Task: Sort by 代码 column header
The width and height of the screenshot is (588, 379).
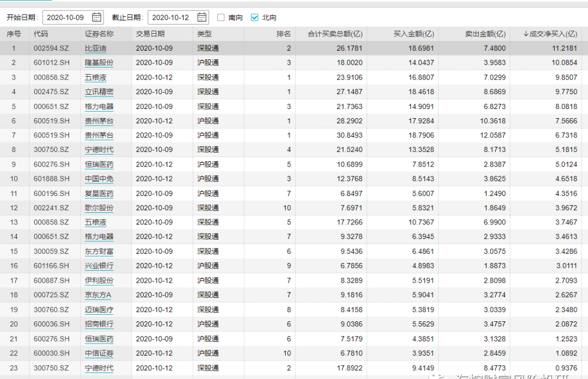Action: [41, 34]
